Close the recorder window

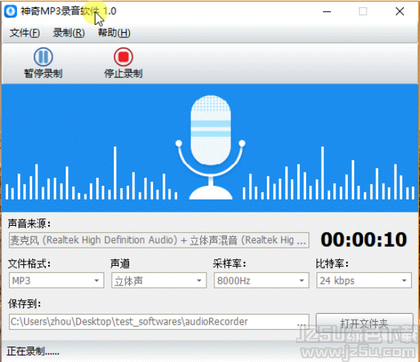[400, 11]
